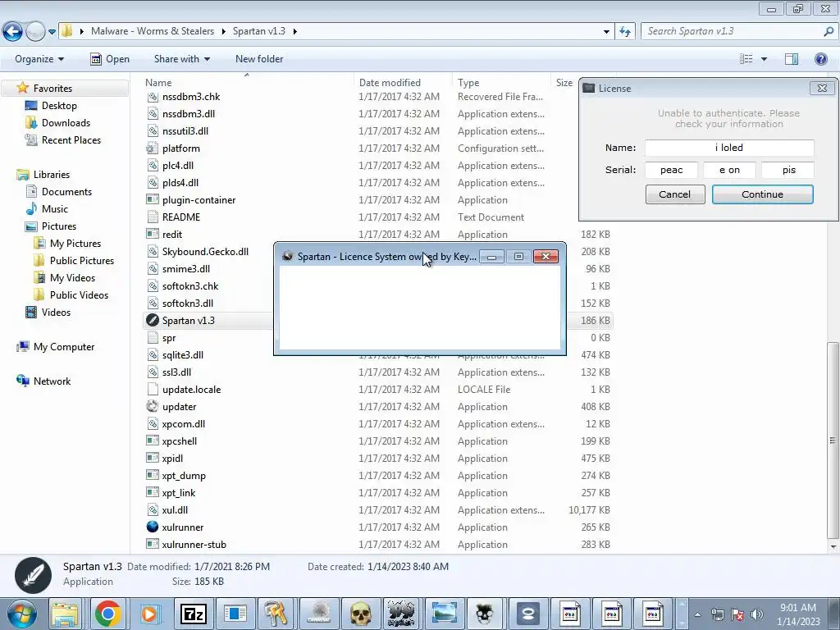Select Desktop in the navigation pane
The width and height of the screenshot is (840, 630).
59,106
